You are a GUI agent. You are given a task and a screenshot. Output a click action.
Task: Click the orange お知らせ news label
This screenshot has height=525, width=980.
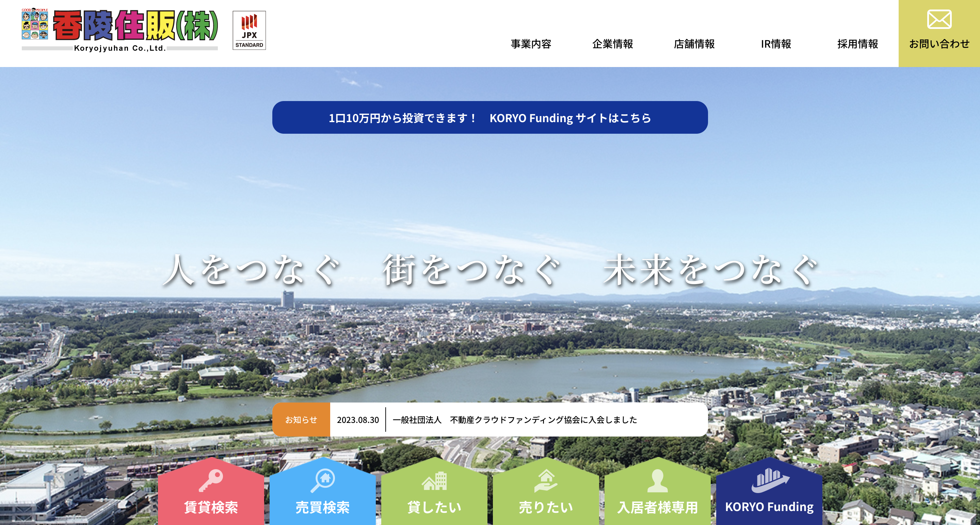[x=301, y=420]
